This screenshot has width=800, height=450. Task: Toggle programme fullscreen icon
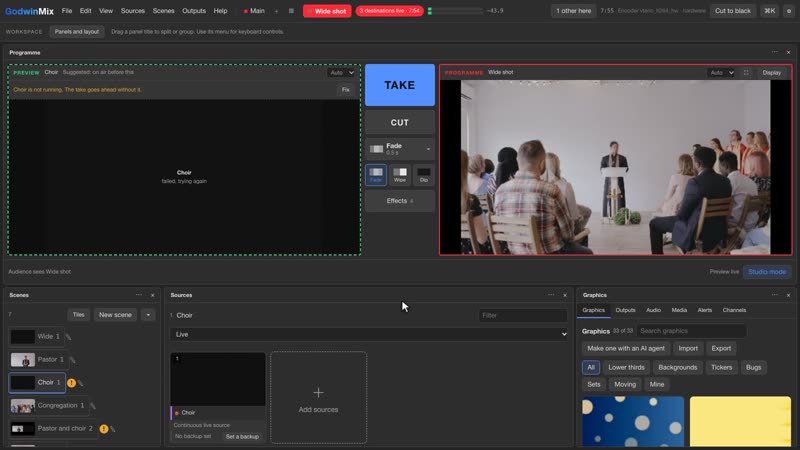click(746, 72)
